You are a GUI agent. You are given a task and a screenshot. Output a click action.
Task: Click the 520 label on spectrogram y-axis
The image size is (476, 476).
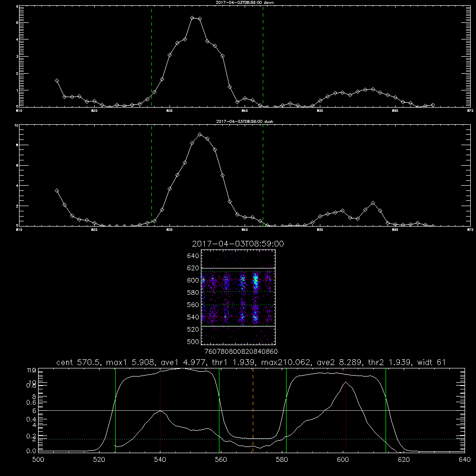pos(193,329)
